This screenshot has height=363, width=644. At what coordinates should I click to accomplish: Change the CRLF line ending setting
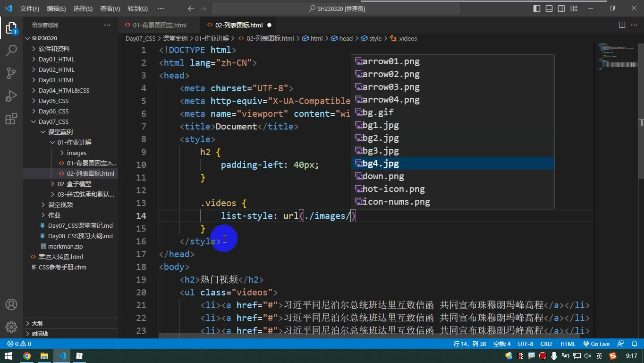[x=547, y=344]
